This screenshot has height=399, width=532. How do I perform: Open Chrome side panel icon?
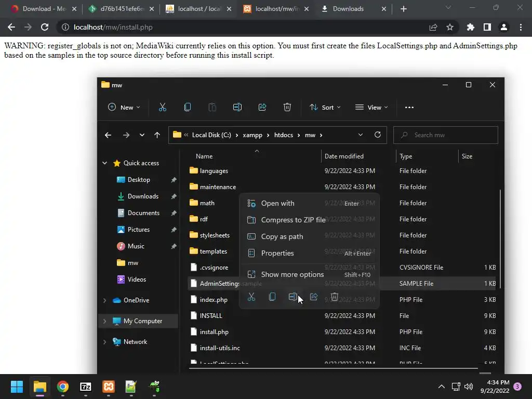[x=487, y=27]
